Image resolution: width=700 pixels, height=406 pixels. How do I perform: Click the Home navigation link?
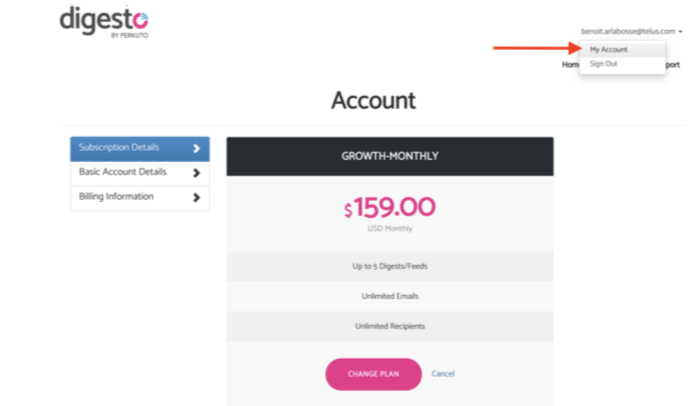click(570, 65)
